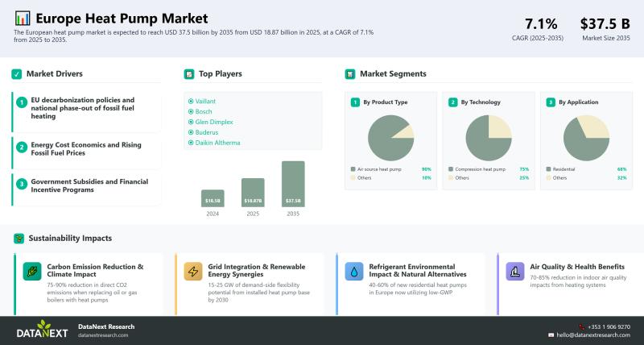Click the Carbon Emission Reduction green icon
644x345 pixels.
pos(32,272)
